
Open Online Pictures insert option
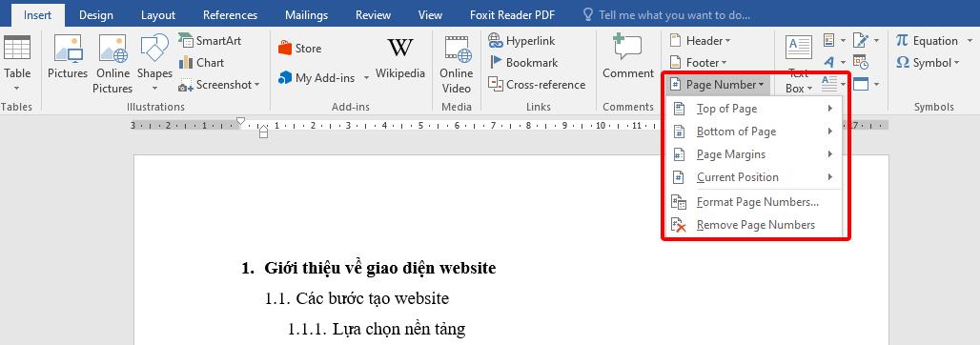point(112,65)
